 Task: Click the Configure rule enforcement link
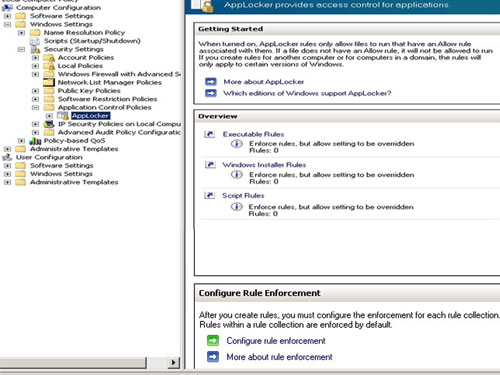(x=276, y=341)
